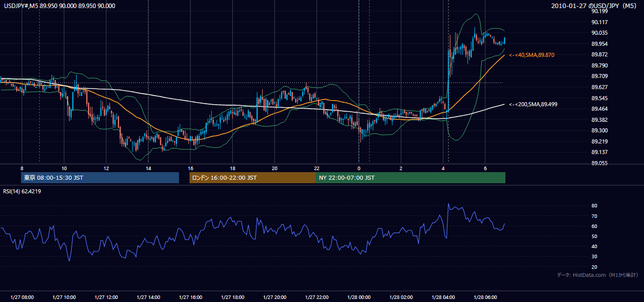Click the NY 22:00-07:00 JST session bar
This screenshot has height=302, width=644.
(411, 178)
